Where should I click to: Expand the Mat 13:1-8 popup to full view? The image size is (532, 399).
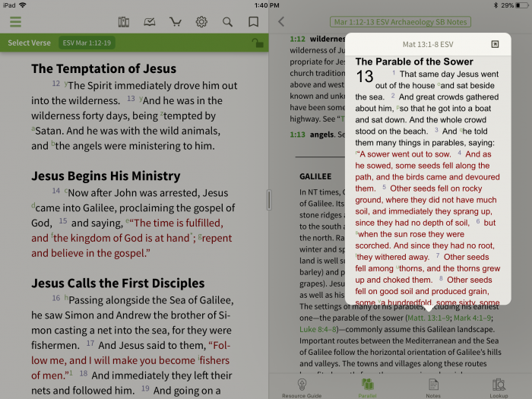[495, 44]
